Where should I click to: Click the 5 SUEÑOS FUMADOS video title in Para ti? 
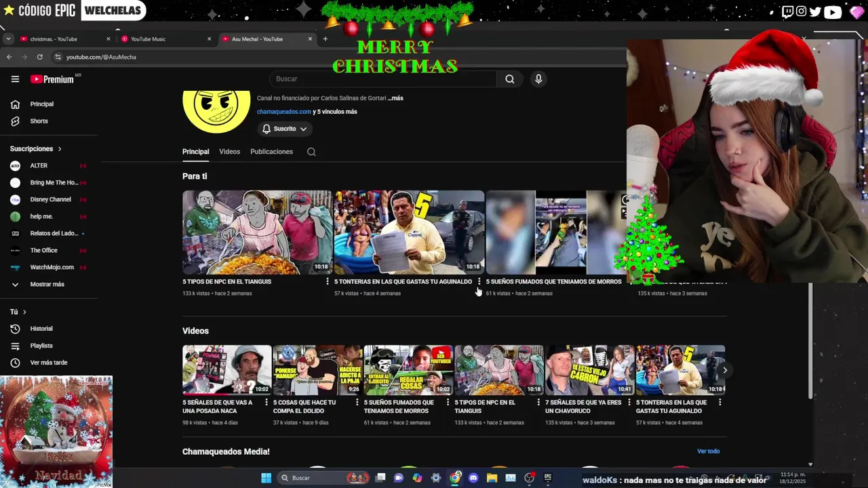(x=553, y=281)
